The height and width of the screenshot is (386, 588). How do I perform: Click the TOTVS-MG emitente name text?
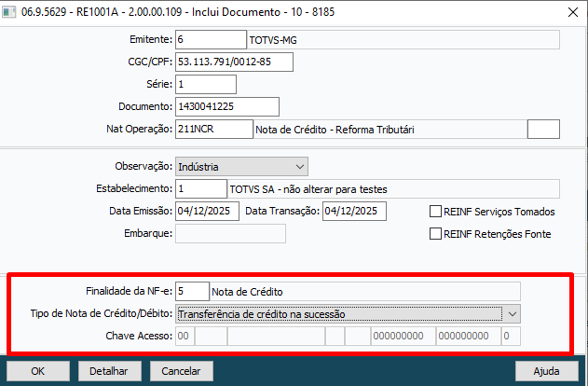(x=273, y=40)
